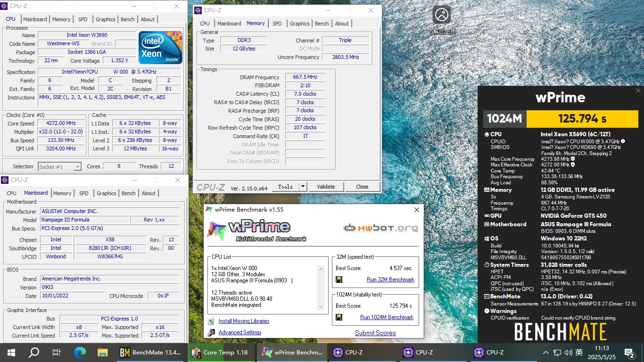644x362 pixels.
Task: Click the warning badge after the CPUID string
Action: coord(623,141)
